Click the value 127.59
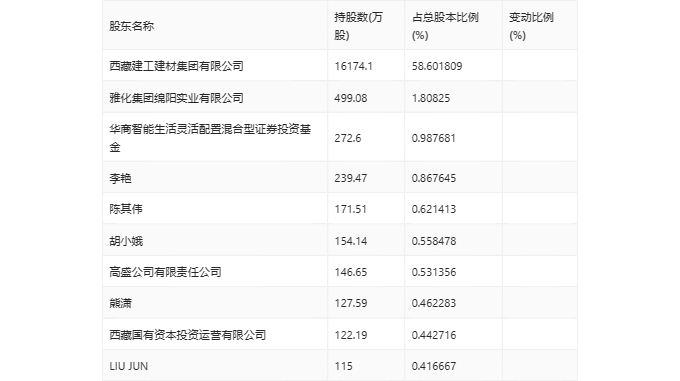Image resolution: width=680 pixels, height=381 pixels. (350, 303)
